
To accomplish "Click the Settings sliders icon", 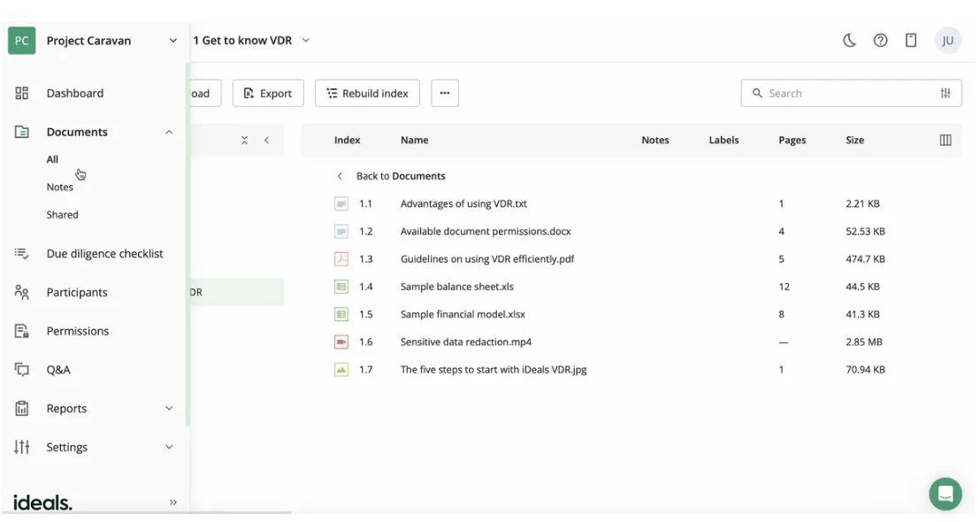I will (22, 447).
